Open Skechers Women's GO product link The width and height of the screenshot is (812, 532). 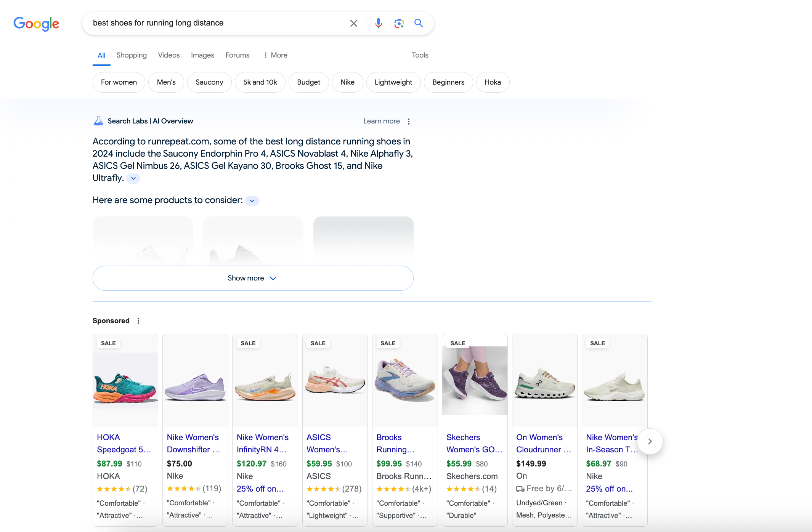coord(475,444)
